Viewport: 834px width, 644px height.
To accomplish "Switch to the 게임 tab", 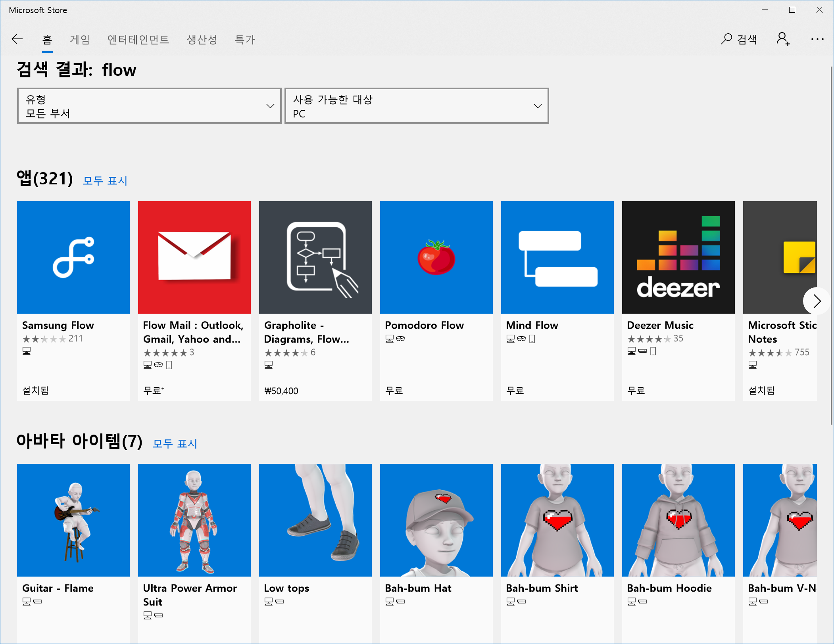I will (80, 39).
